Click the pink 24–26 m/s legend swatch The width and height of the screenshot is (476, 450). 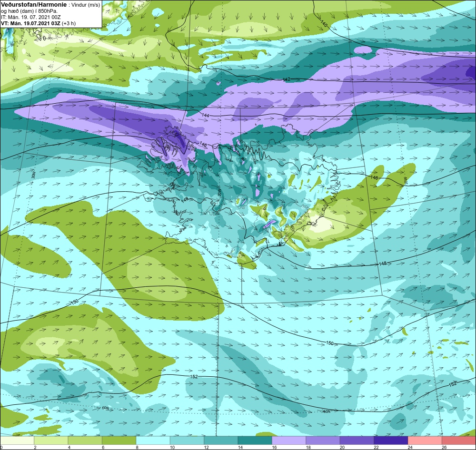tap(425, 440)
